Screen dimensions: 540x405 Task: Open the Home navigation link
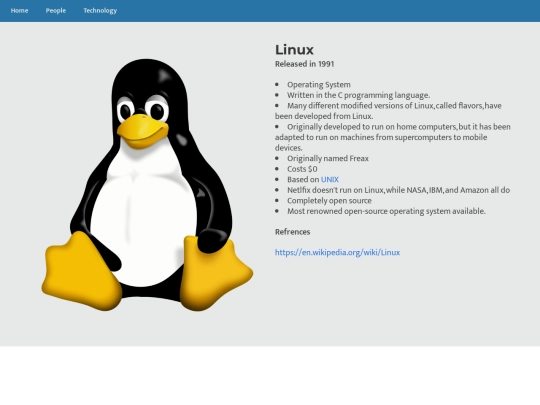[x=19, y=11]
